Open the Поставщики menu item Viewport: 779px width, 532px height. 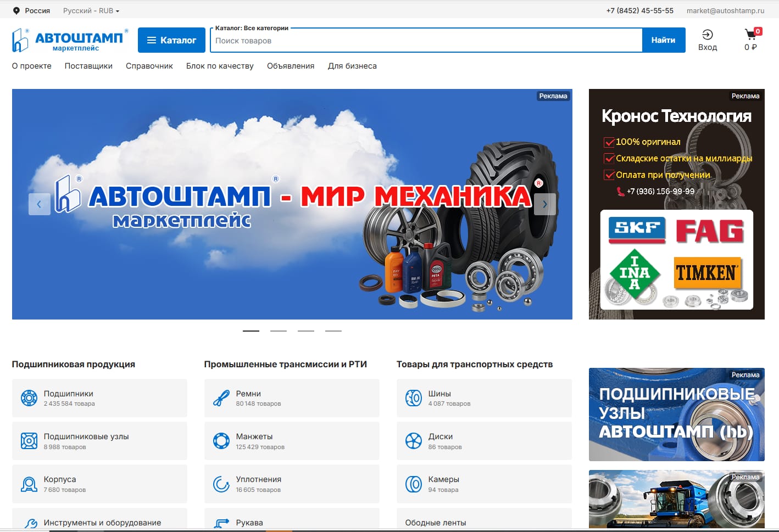coord(88,66)
